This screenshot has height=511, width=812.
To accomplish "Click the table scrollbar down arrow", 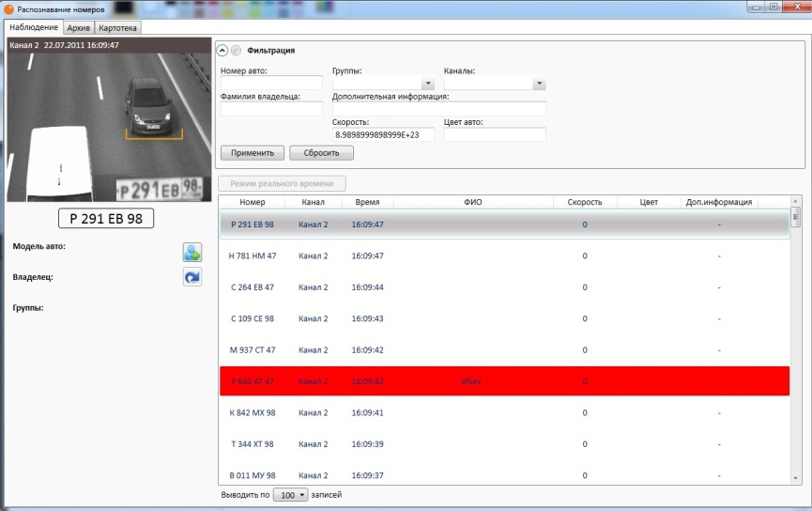I will tap(796, 479).
